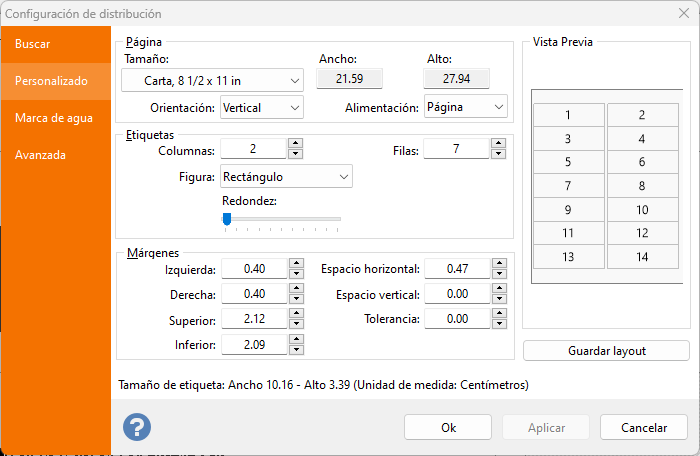
Task: Decrease the Tolerancia value with down arrow
Action: (x=499, y=325)
